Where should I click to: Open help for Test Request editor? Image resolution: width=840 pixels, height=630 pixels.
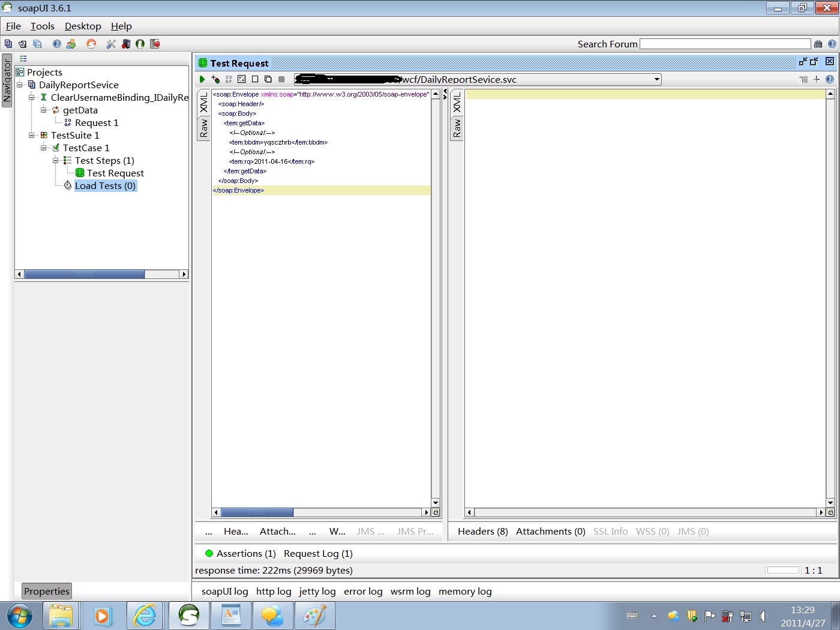(x=830, y=79)
